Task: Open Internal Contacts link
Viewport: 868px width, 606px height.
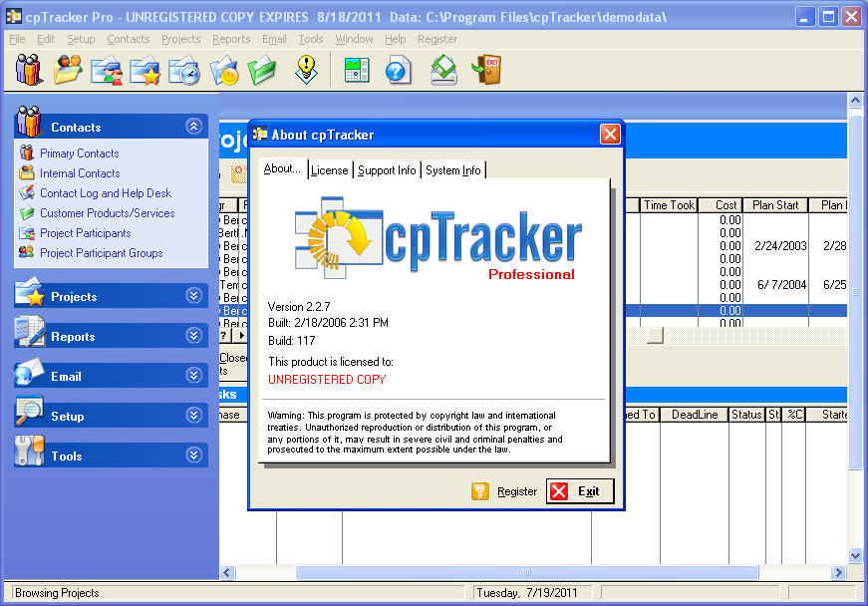Action: tap(80, 173)
